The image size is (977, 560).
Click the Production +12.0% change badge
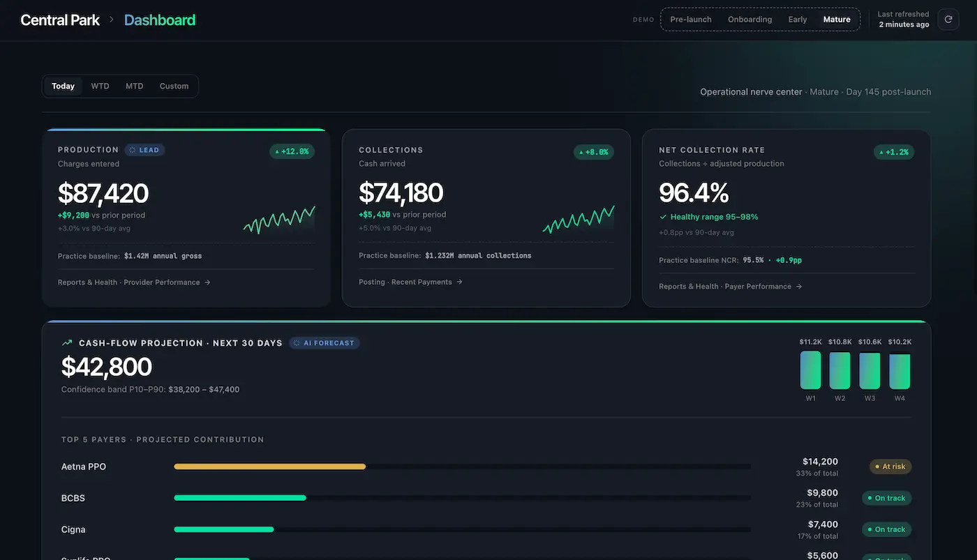292,151
